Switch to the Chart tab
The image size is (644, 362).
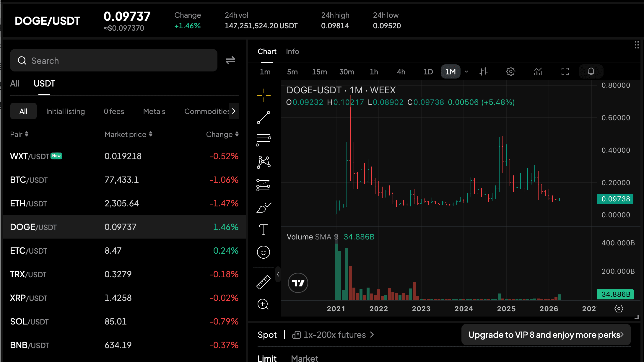(267, 52)
